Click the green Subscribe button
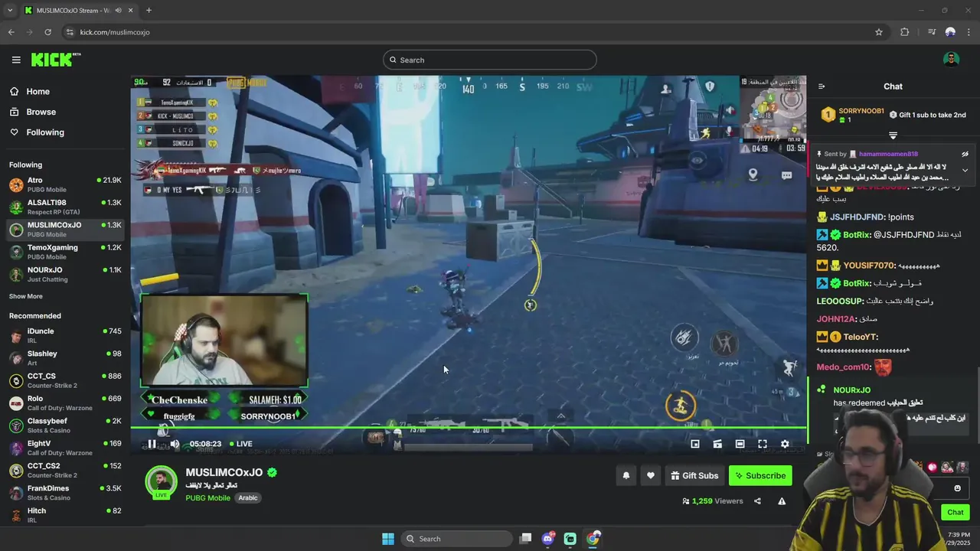Viewport: 980px width, 551px height. [760, 475]
